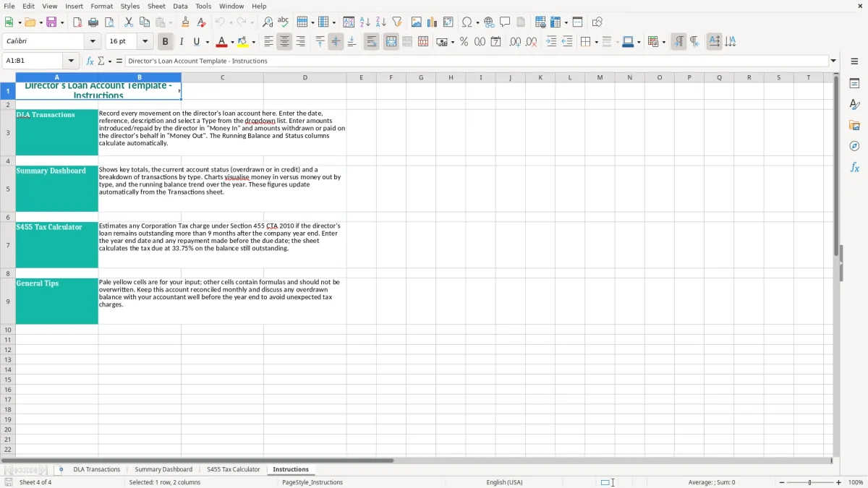The width and height of the screenshot is (868, 488).
Task: Increase indent
Action: (x=551, y=42)
